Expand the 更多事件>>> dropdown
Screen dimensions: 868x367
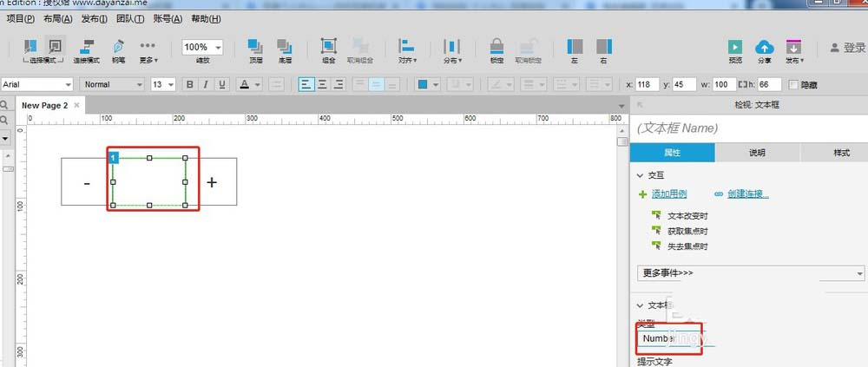point(751,273)
